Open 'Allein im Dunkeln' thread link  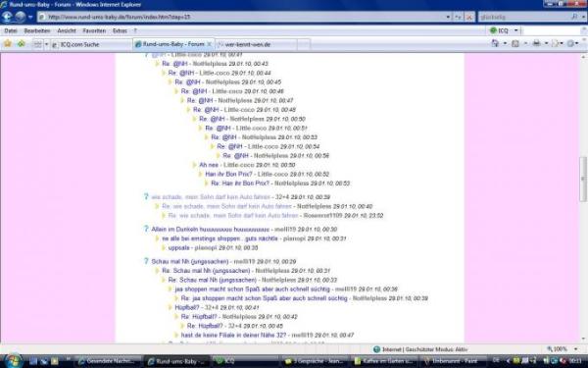[x=210, y=229]
